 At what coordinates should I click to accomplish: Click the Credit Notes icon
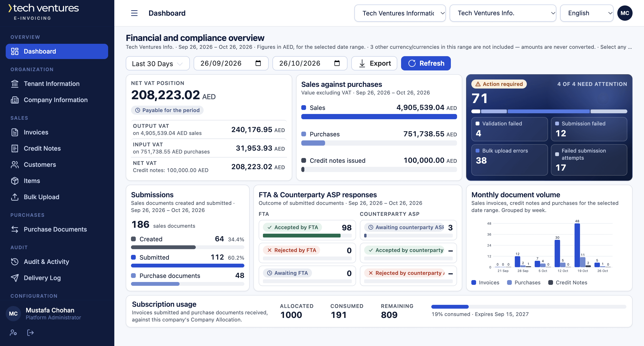tap(15, 148)
